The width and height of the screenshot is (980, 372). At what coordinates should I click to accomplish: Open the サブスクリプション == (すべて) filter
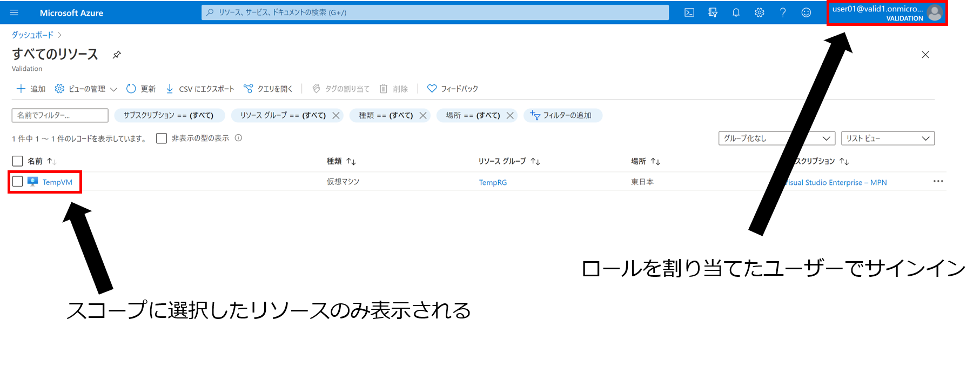pyautogui.click(x=169, y=115)
